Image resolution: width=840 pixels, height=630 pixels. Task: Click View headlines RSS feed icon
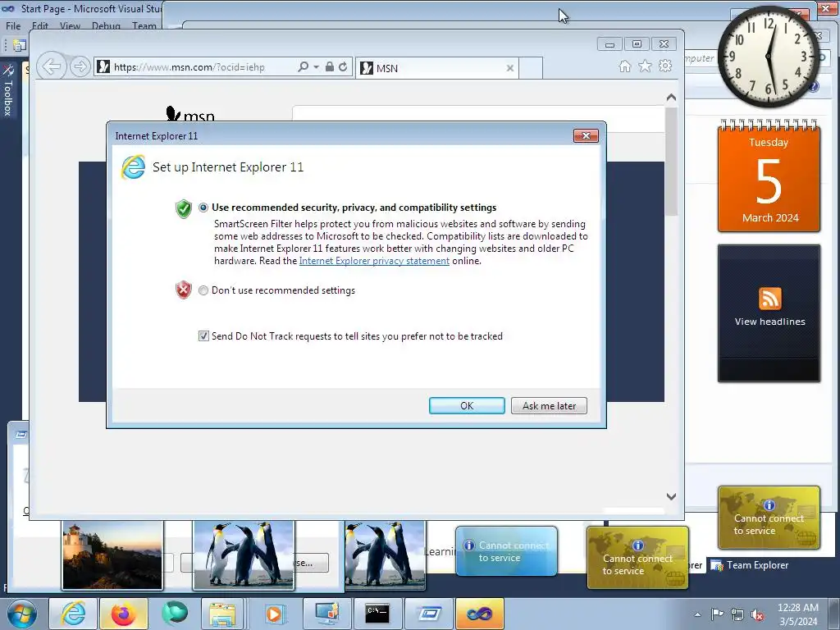[769, 299]
